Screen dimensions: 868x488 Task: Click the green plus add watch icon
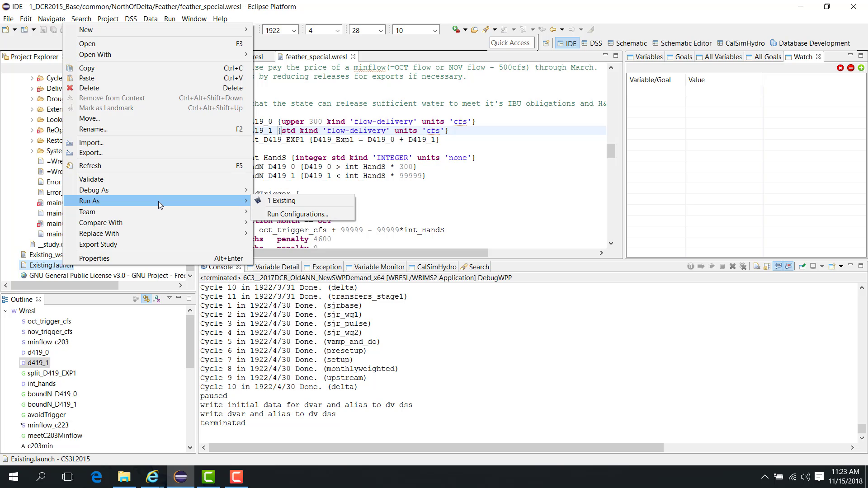click(x=861, y=68)
